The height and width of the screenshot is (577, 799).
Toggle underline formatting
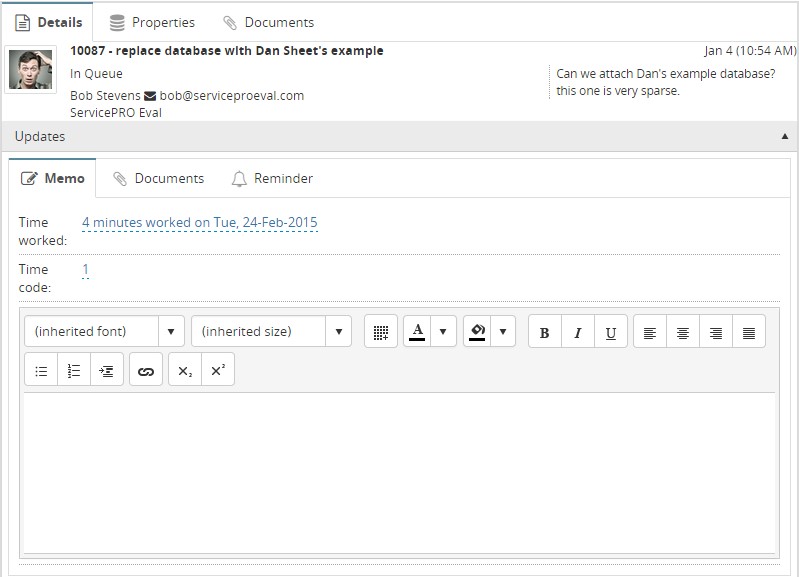click(610, 332)
